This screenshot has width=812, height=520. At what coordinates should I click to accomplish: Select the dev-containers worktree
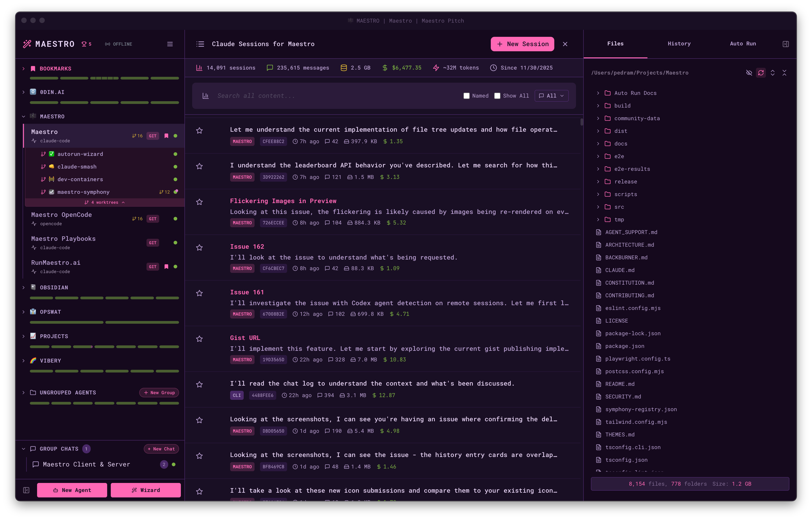(105, 179)
